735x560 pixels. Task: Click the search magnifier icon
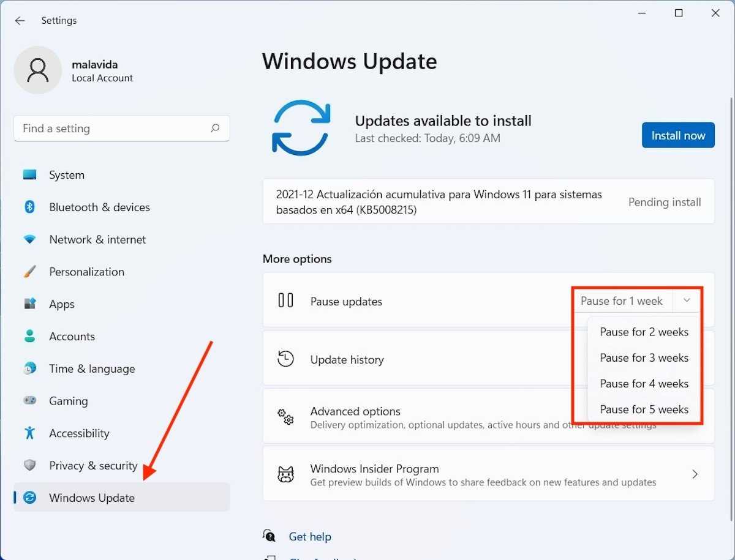[x=215, y=128]
